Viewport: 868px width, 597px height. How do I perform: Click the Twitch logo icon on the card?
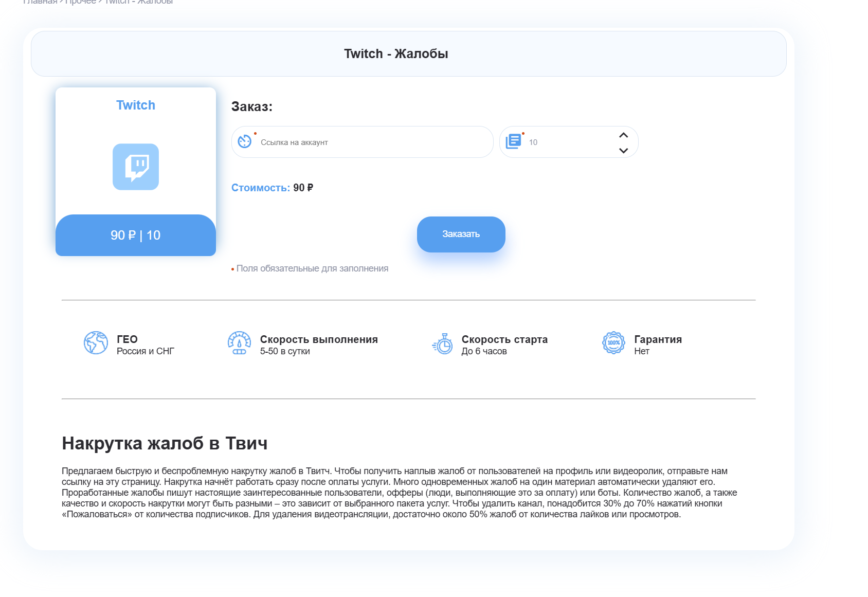[x=136, y=167]
